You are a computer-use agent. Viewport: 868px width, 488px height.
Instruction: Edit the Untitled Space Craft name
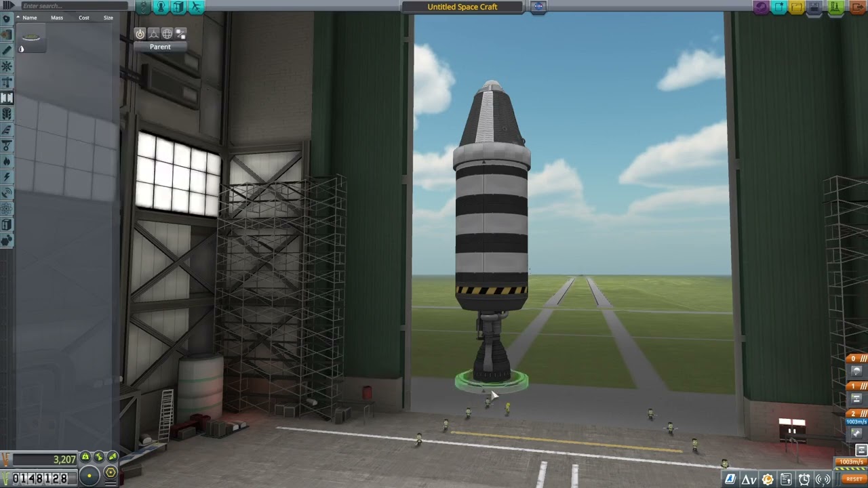[462, 7]
